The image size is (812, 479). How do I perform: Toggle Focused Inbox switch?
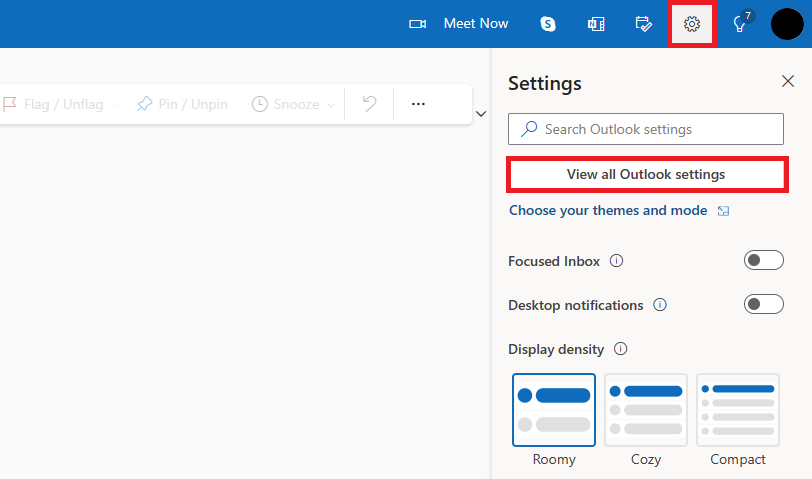point(764,260)
